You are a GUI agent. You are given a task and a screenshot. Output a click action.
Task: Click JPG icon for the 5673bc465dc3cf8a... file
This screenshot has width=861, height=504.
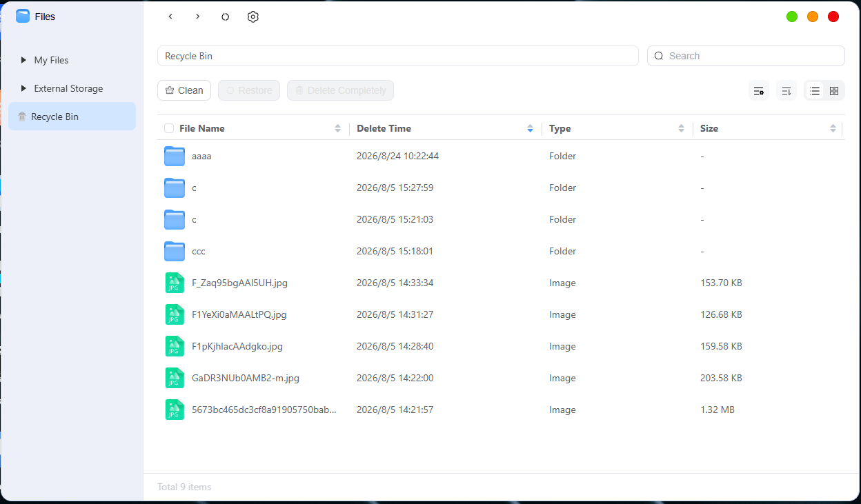pos(175,410)
